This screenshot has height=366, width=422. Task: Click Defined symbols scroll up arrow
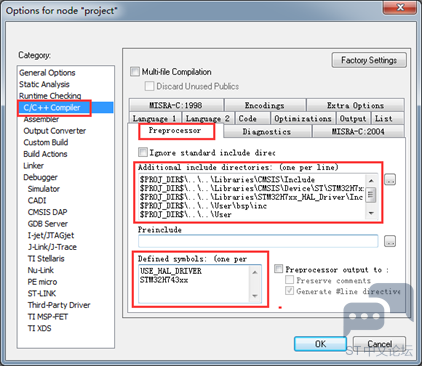[255, 272]
